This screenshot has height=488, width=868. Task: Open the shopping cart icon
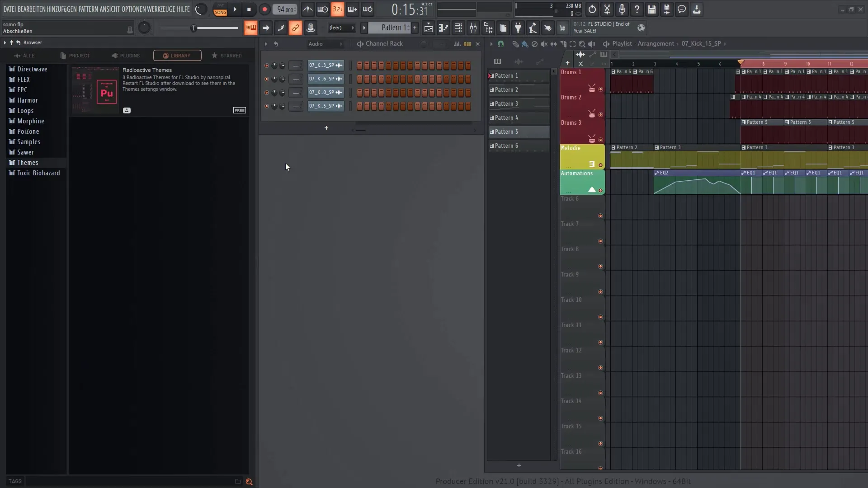coord(562,28)
